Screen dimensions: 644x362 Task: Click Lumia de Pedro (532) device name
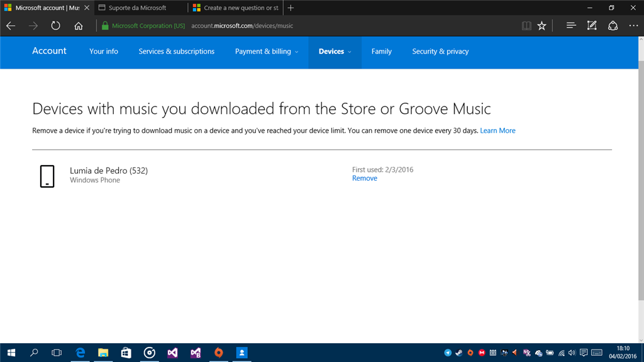[x=109, y=171]
